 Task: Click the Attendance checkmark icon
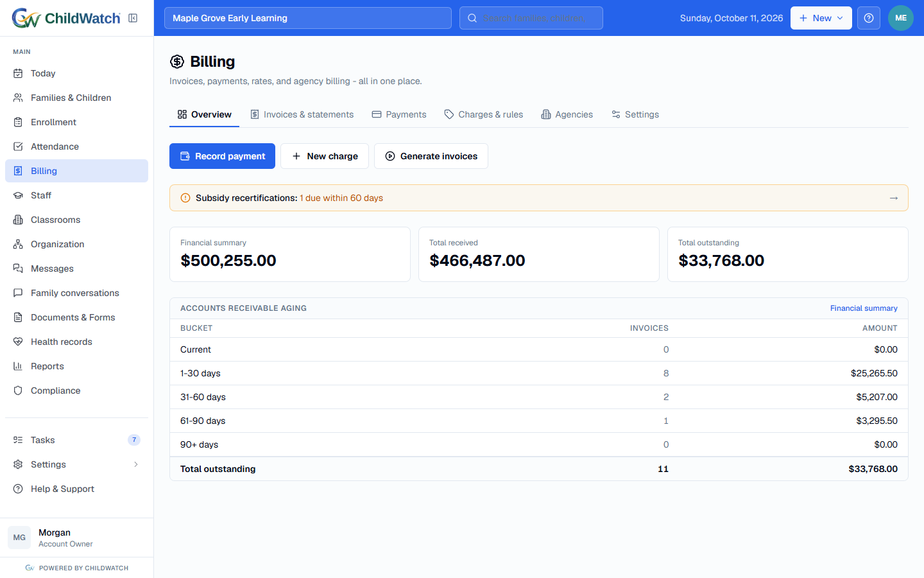[x=18, y=146]
